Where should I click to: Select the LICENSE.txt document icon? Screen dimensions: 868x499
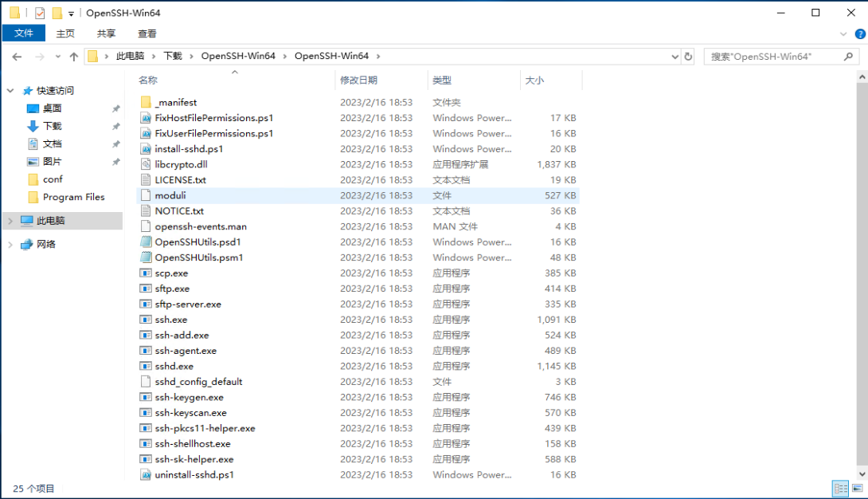pyautogui.click(x=146, y=180)
